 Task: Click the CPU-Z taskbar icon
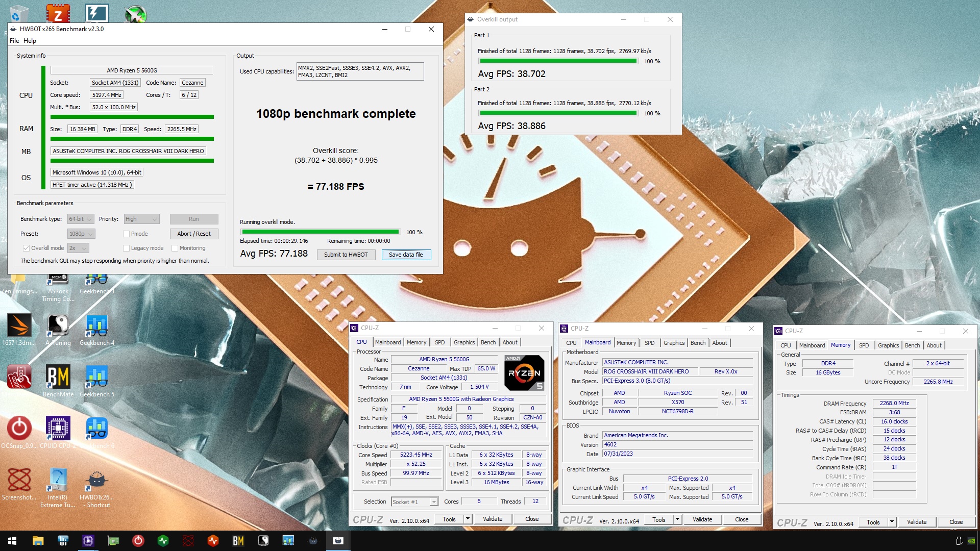click(88, 541)
